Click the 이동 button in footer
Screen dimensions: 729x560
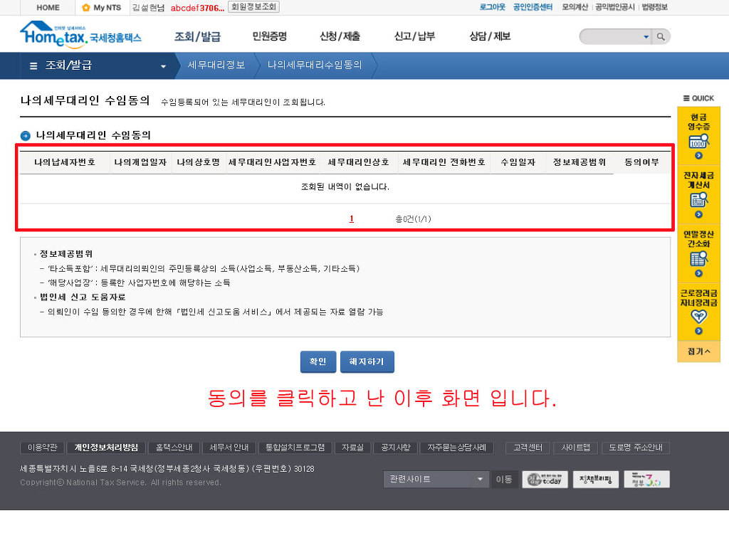click(x=503, y=479)
